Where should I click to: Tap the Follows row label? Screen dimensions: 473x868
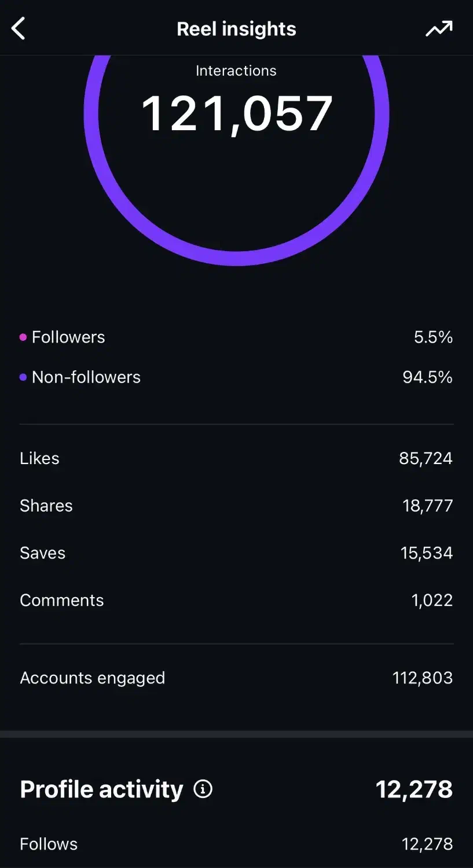(49, 844)
